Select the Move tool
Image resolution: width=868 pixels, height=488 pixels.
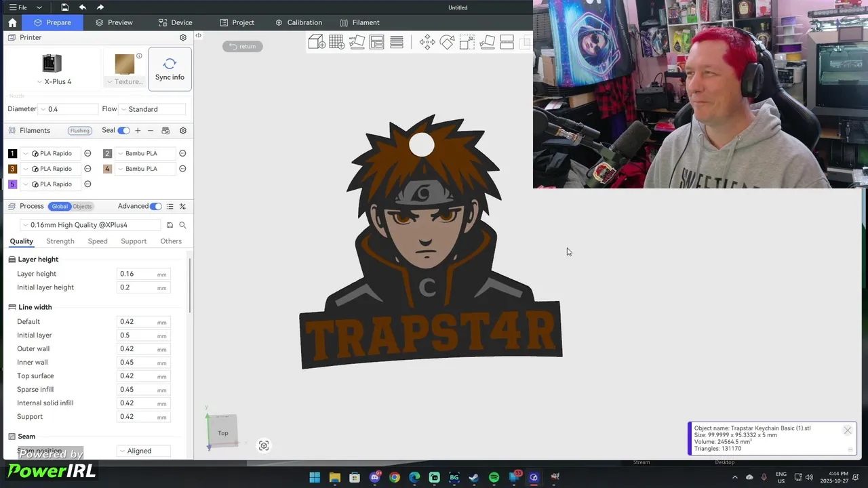427,42
